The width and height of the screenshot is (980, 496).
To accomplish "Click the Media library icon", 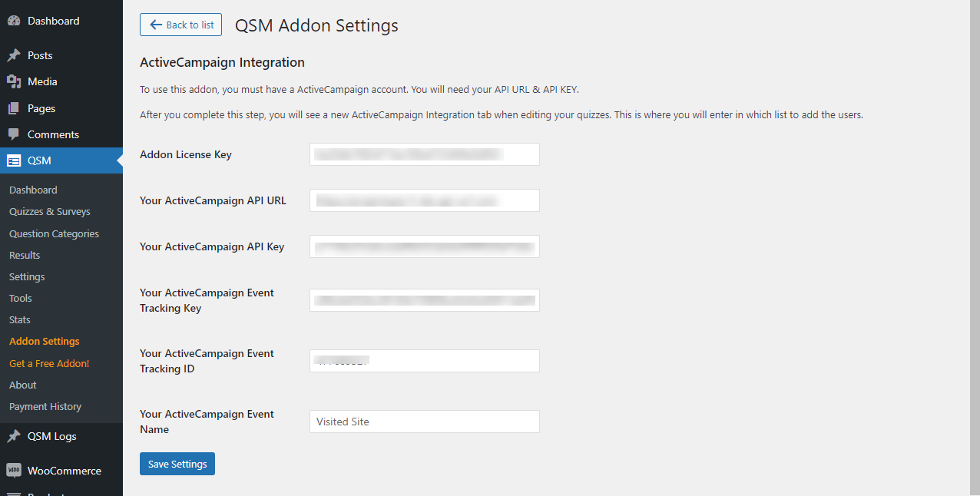I will click(x=14, y=81).
